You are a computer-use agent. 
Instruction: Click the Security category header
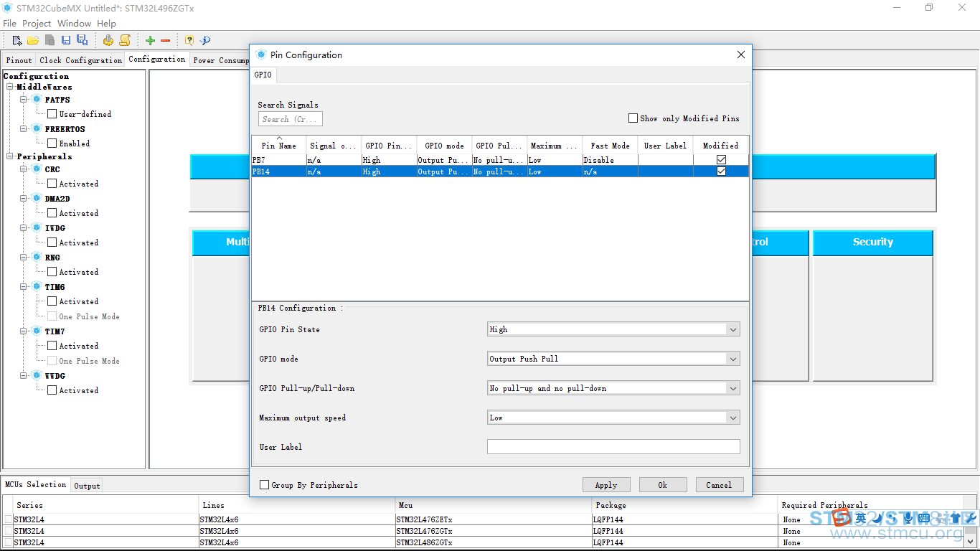pos(872,242)
